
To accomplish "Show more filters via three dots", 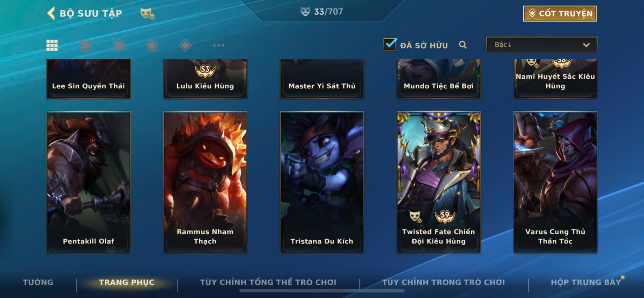I will 219,45.
